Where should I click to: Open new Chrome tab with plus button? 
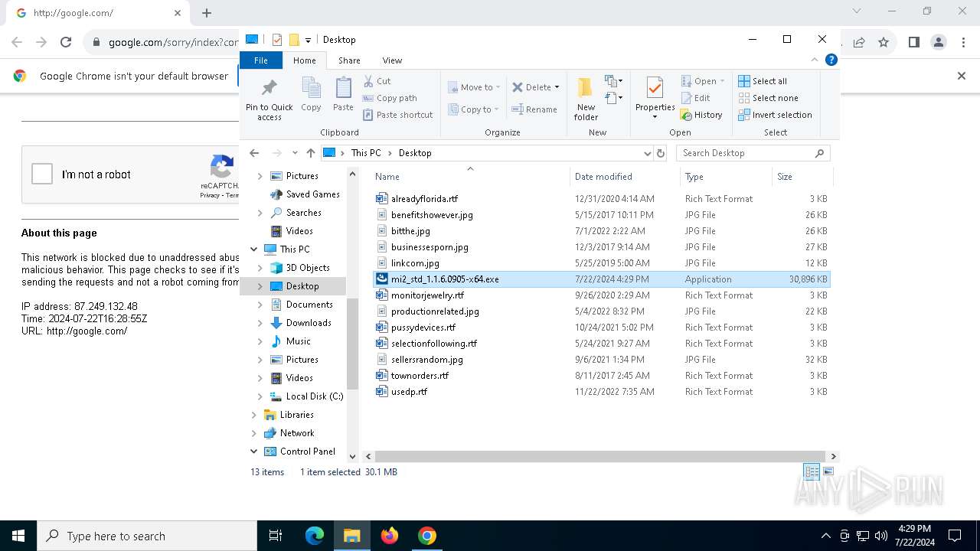click(x=207, y=13)
